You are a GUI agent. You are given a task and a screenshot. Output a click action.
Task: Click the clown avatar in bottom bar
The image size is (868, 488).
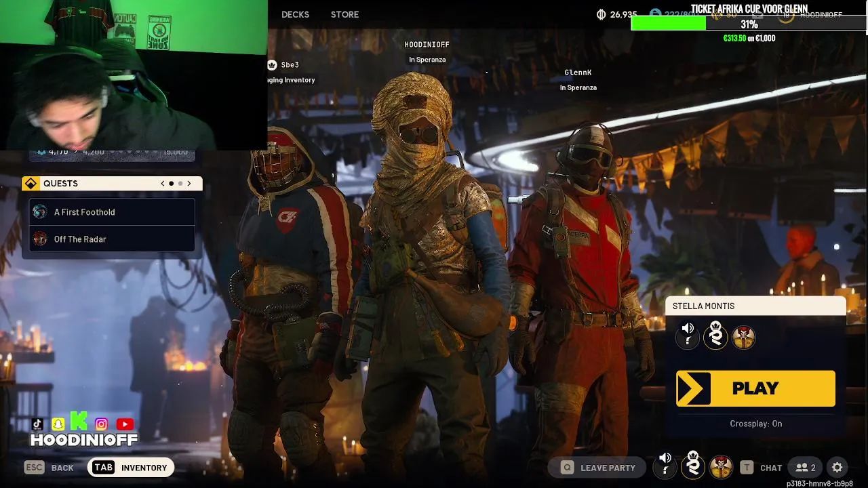(721, 467)
